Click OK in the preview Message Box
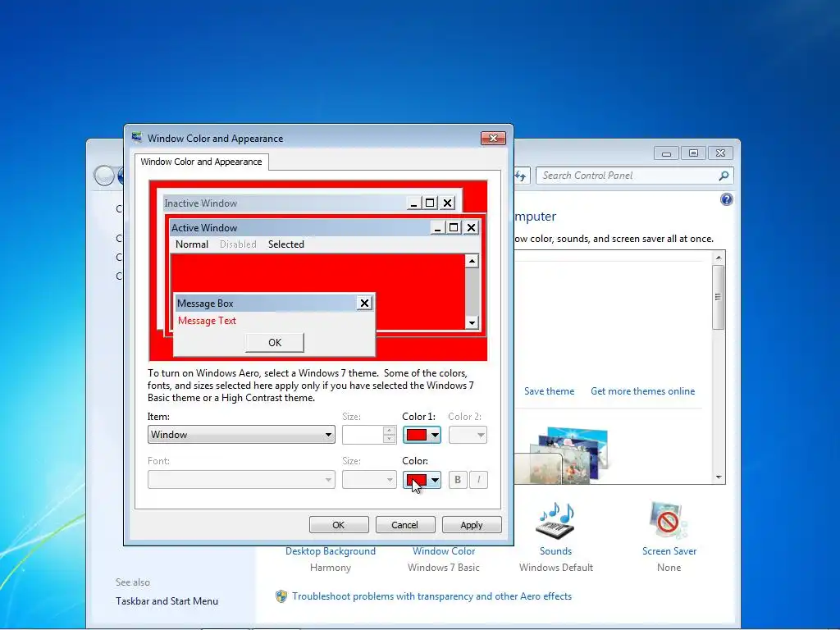 pyautogui.click(x=274, y=342)
